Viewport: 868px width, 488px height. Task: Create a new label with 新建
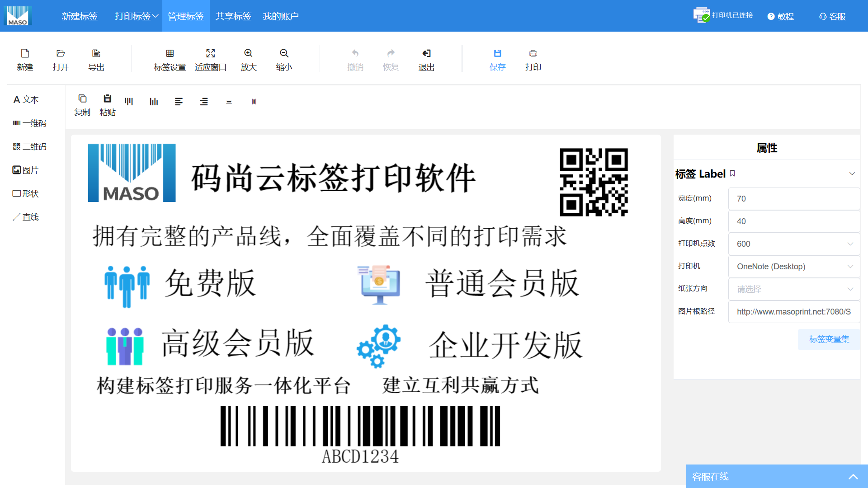click(25, 60)
